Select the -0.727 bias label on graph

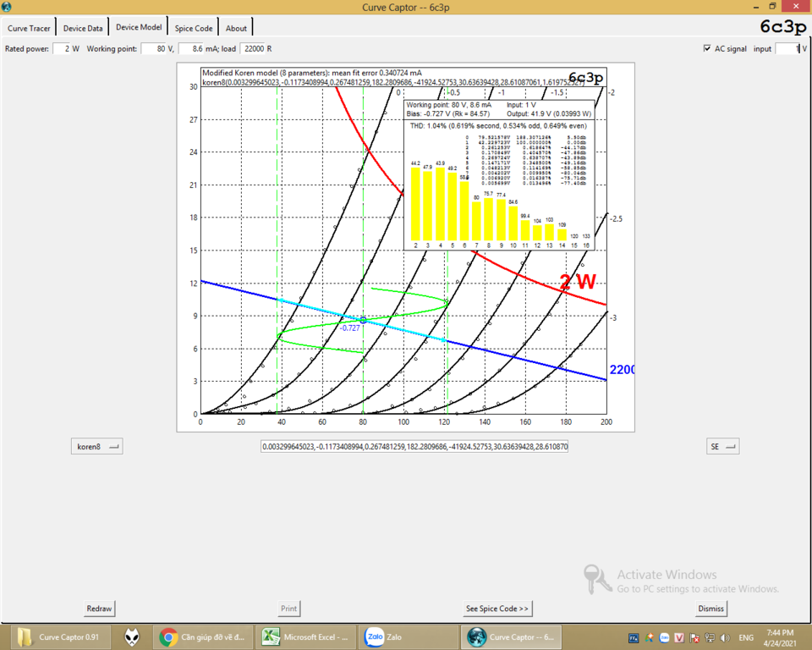point(349,328)
